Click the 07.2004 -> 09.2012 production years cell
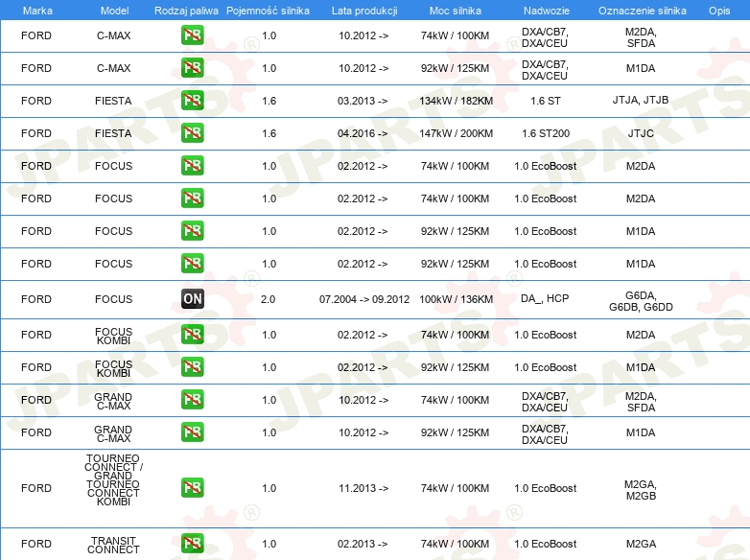This screenshot has width=750, height=560. (x=363, y=299)
